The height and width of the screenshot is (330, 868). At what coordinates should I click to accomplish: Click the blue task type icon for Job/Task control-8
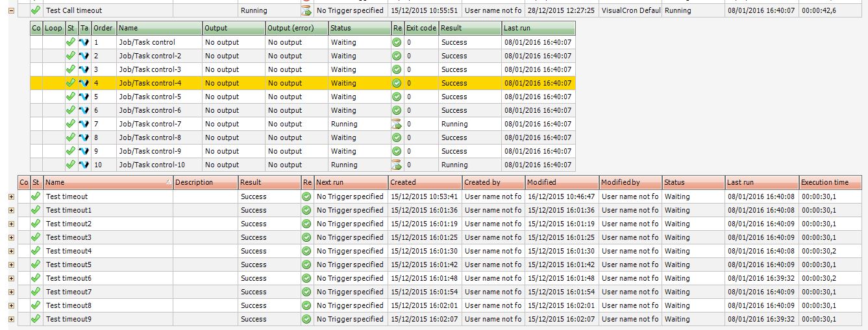tap(84, 137)
